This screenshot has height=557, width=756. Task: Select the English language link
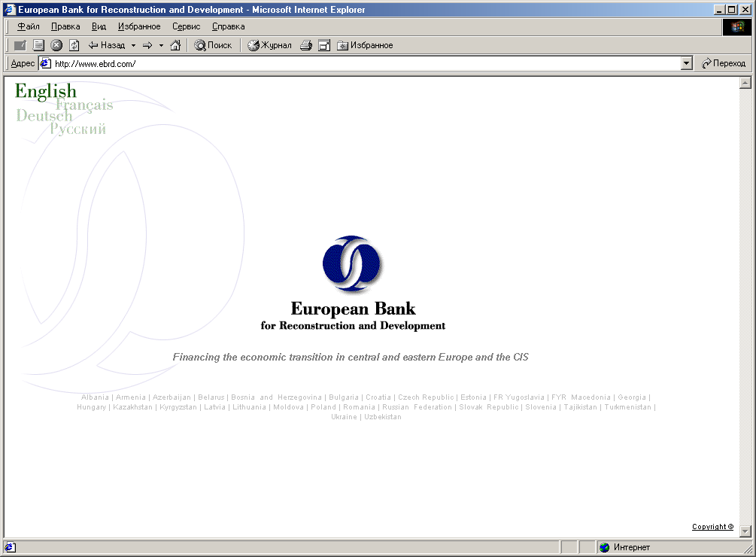click(x=45, y=92)
